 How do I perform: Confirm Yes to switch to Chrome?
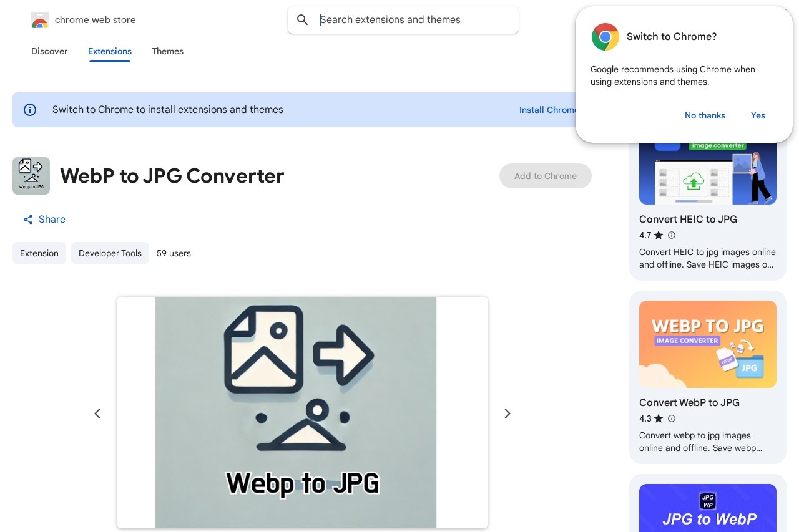pyautogui.click(x=758, y=115)
